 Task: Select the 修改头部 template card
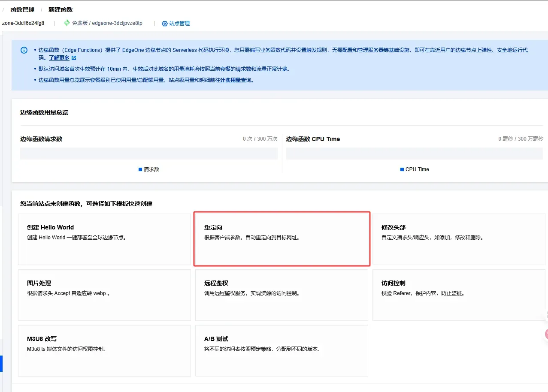point(459,239)
